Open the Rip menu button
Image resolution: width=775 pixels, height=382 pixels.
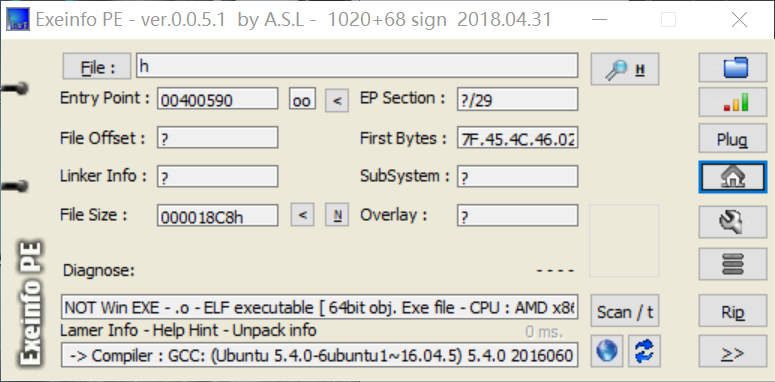732,311
